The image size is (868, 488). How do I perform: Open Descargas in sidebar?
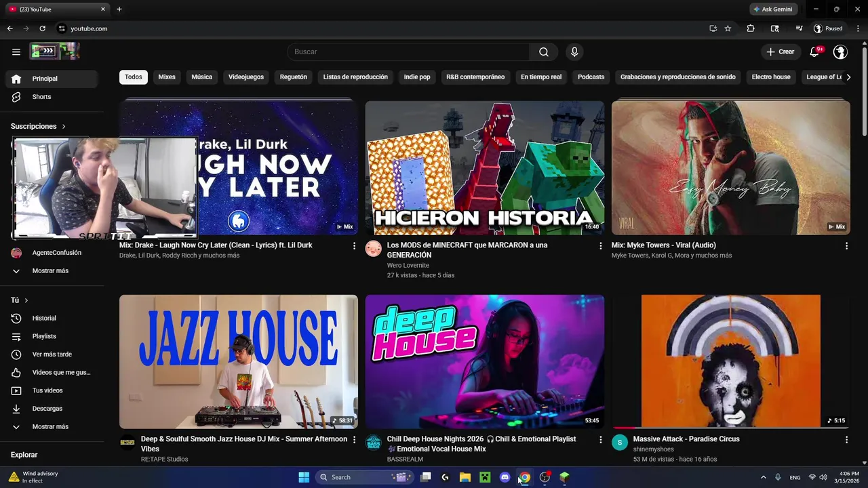point(52,409)
